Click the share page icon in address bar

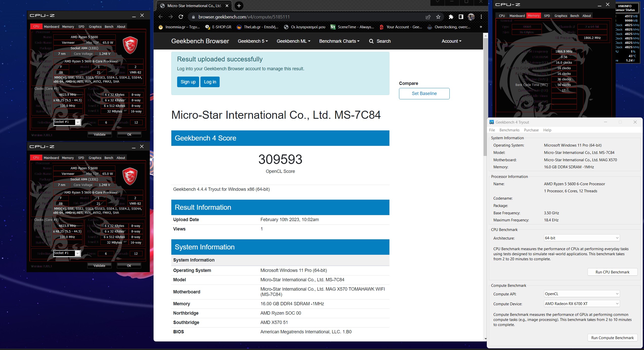click(x=428, y=17)
